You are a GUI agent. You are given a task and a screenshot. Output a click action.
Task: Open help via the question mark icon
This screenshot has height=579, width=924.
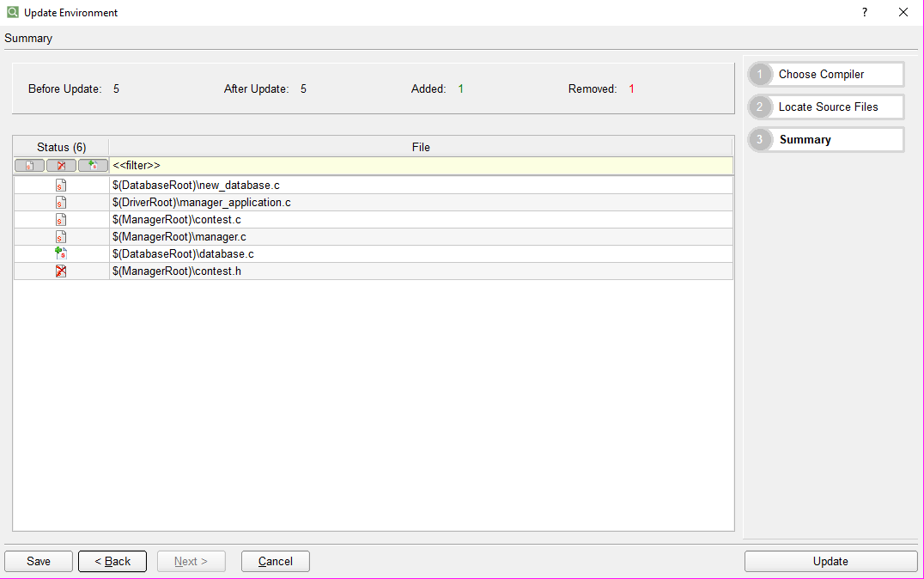coord(865,12)
